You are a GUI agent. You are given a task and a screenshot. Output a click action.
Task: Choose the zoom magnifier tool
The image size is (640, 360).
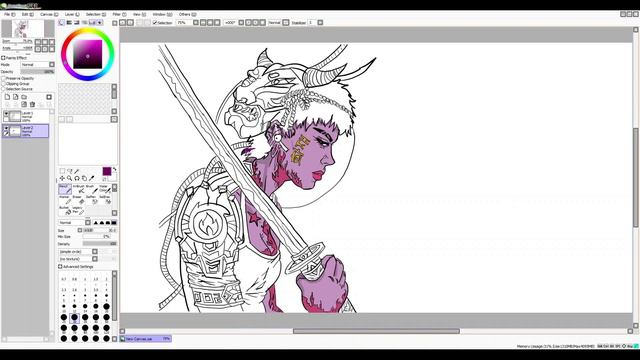tap(69, 178)
